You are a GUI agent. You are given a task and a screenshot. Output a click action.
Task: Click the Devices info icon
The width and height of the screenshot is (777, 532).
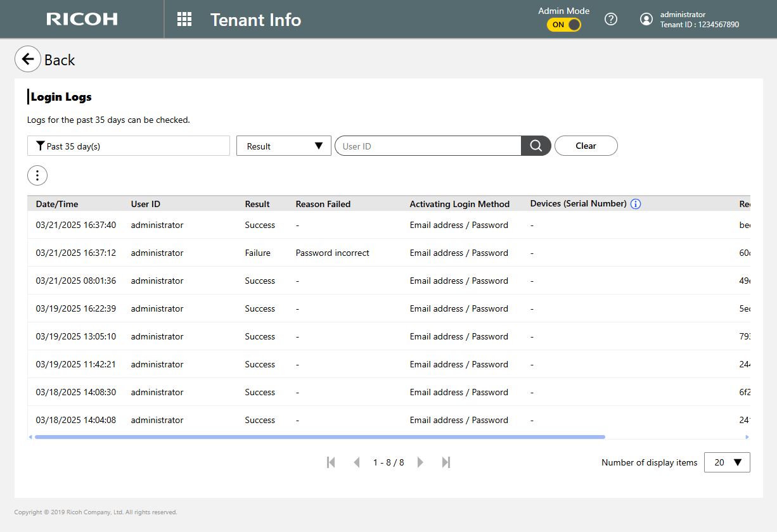(636, 204)
